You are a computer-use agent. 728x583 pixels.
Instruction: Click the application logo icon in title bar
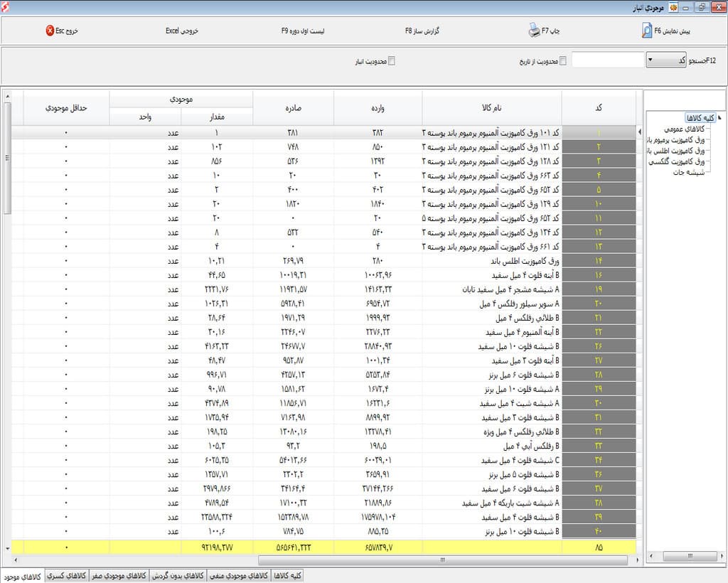coord(5,6)
